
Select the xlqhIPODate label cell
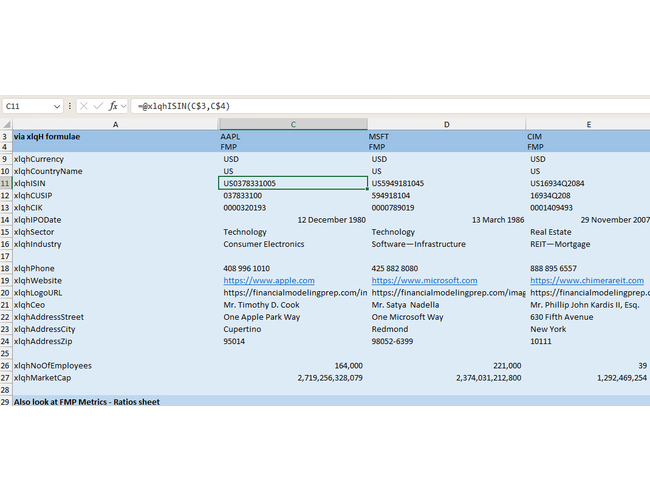tap(115, 220)
